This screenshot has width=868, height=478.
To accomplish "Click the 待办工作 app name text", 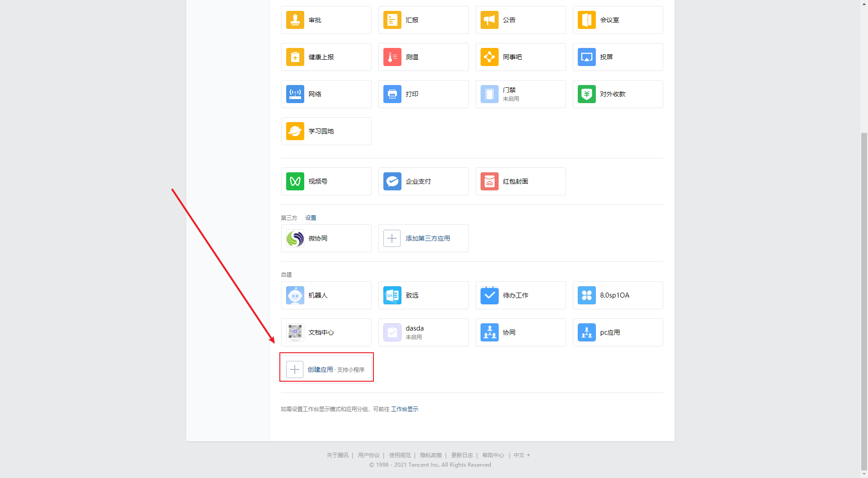I will 515,295.
